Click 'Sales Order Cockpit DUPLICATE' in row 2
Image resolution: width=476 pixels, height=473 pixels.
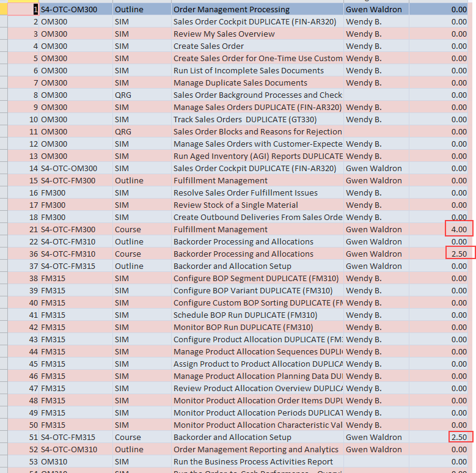coord(257,22)
